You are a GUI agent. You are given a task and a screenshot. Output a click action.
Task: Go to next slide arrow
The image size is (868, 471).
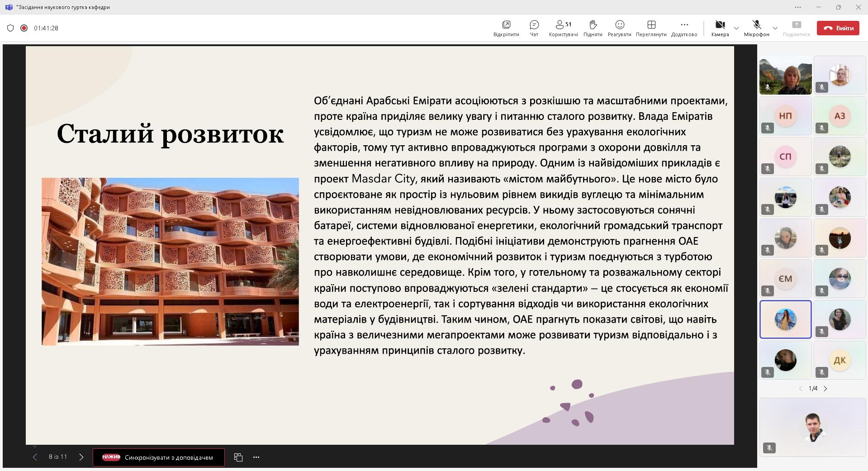click(81, 457)
